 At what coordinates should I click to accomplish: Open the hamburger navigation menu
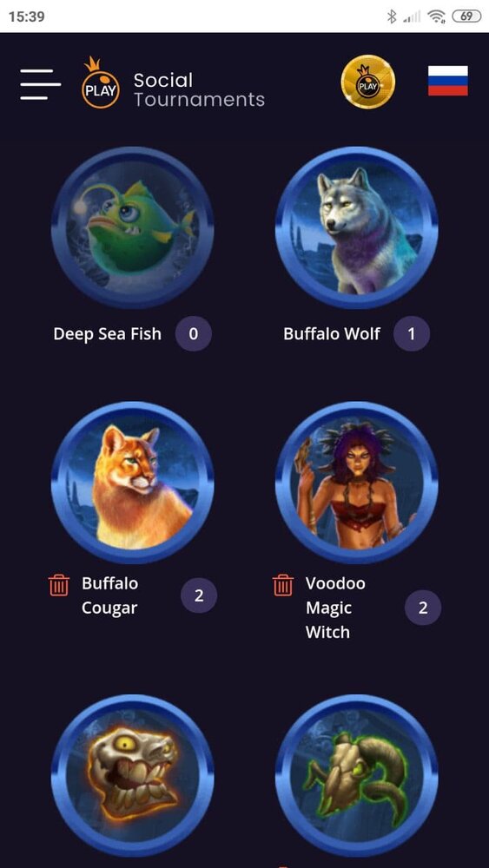click(x=41, y=84)
